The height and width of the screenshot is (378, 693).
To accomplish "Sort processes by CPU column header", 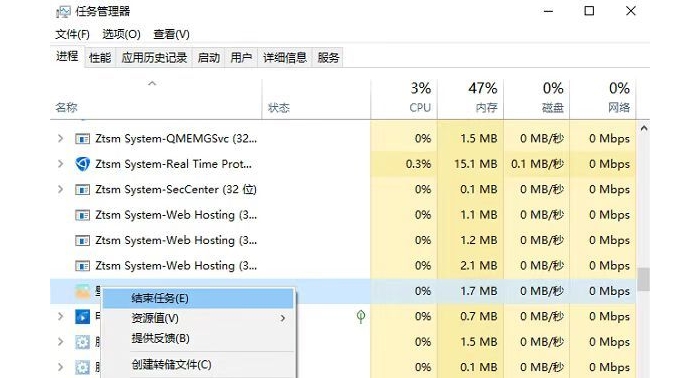I will pyautogui.click(x=404, y=98).
